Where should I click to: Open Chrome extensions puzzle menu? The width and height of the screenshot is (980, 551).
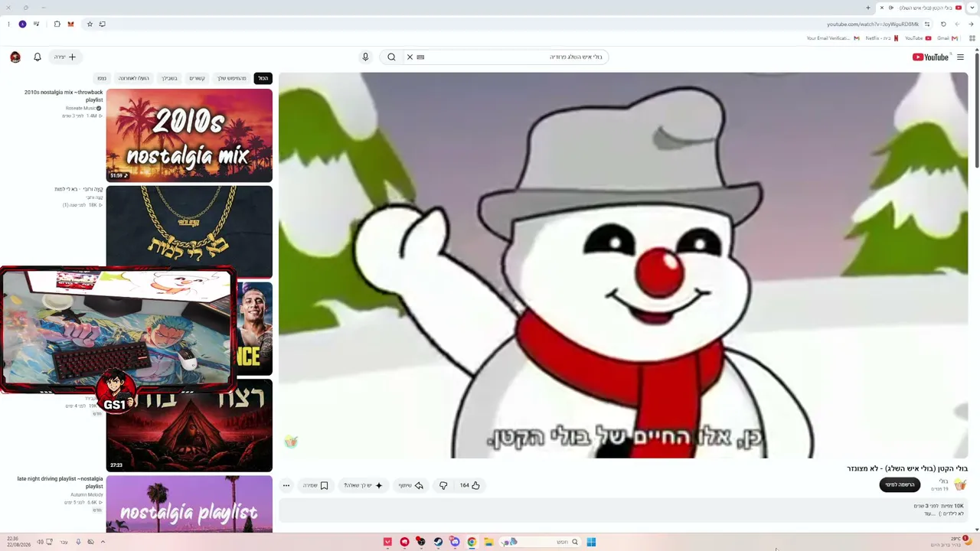pyautogui.click(x=57, y=24)
